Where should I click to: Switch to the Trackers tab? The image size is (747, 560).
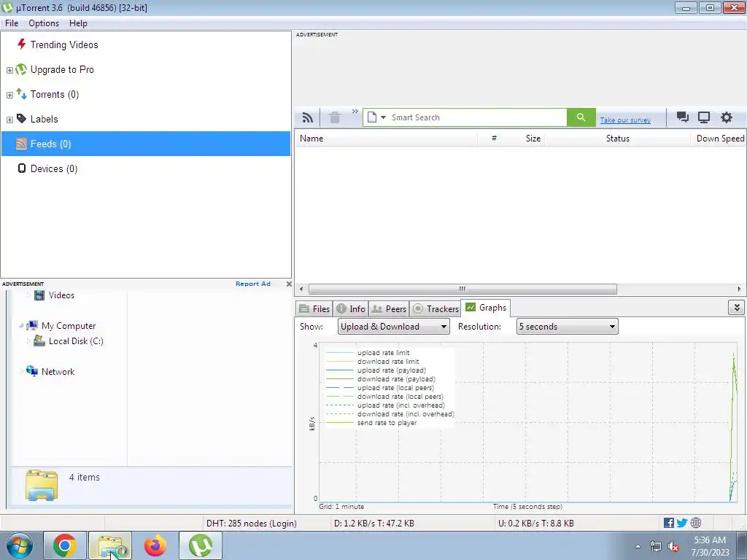[x=435, y=308]
